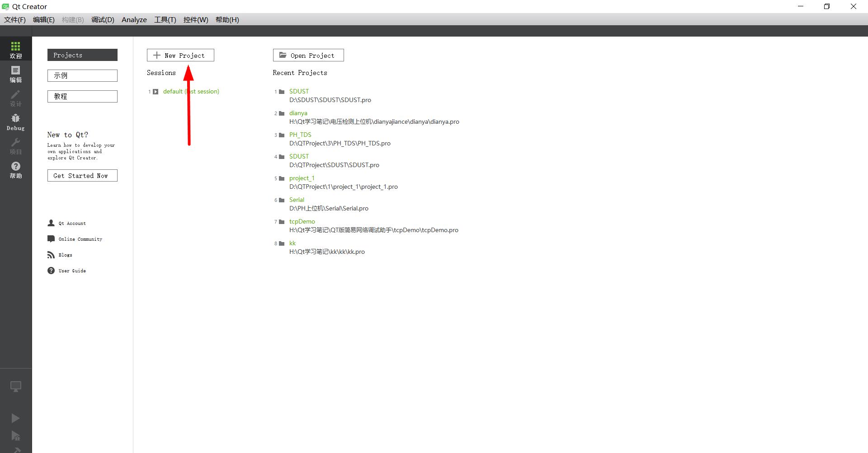Open the Blogs link
Screen dimensions: 868x453
pos(65,255)
